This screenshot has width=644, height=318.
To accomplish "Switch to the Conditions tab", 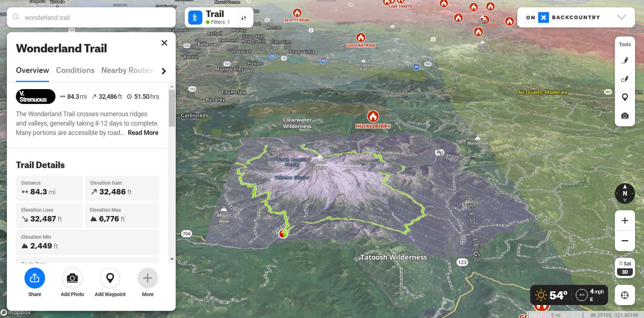I will 75,70.
